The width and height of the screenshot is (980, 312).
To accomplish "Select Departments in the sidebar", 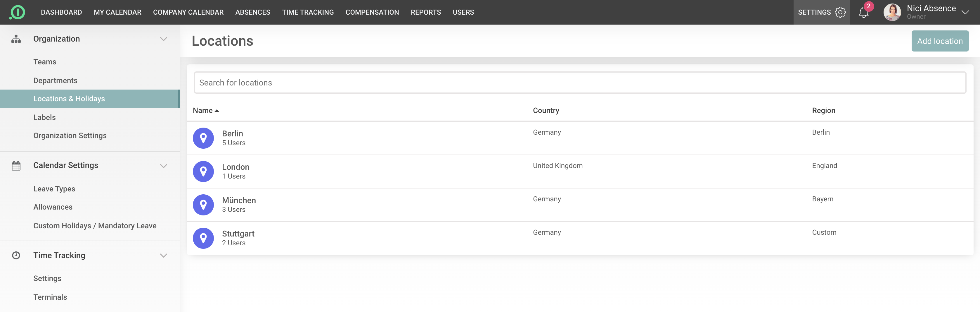I will tap(55, 80).
